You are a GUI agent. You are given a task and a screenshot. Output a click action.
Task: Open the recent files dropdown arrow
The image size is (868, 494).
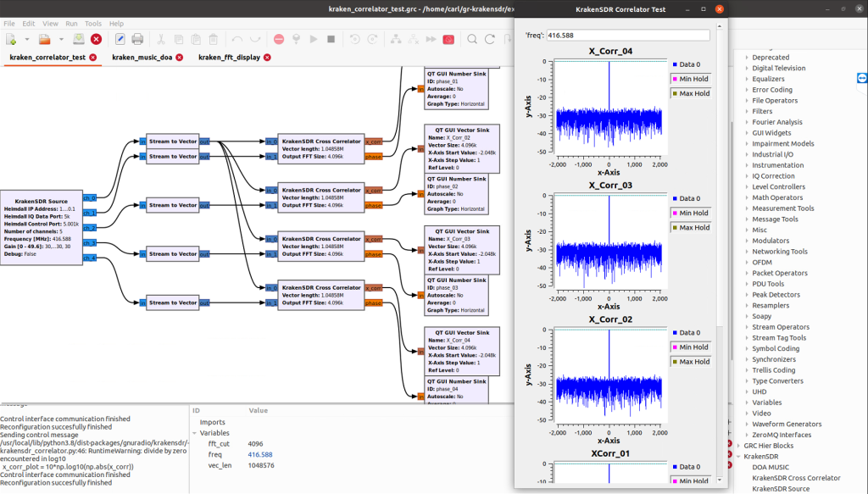click(61, 39)
